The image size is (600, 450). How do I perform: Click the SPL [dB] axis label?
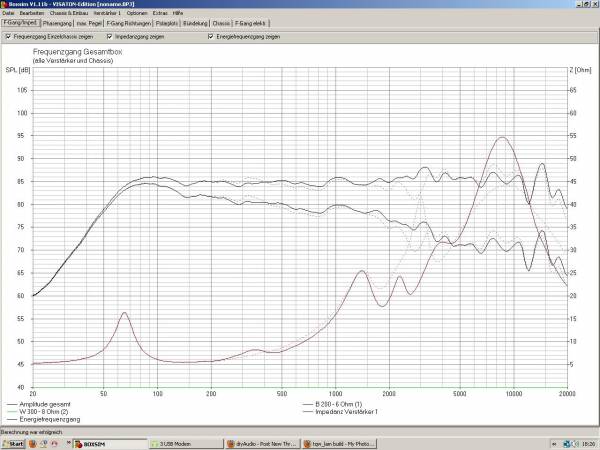coord(18,70)
